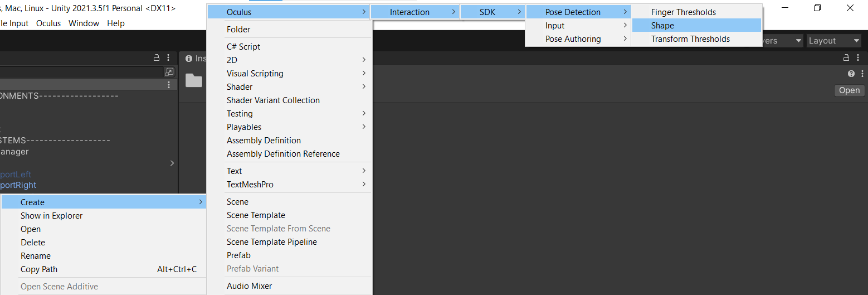Restore down the Unity window
This screenshot has width=868, height=295.
(817, 8)
